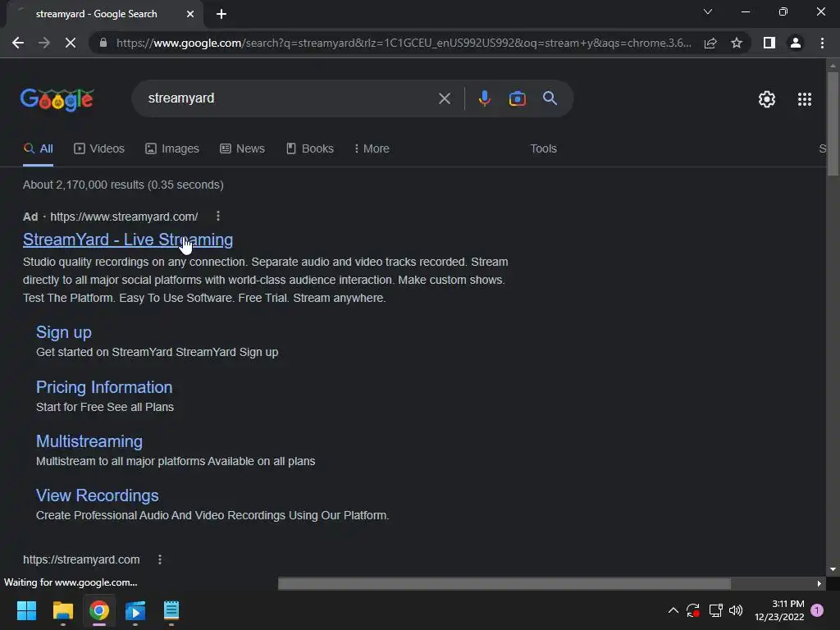The image size is (840, 630).
Task: Open the Notepad taskbar icon
Action: point(171,610)
